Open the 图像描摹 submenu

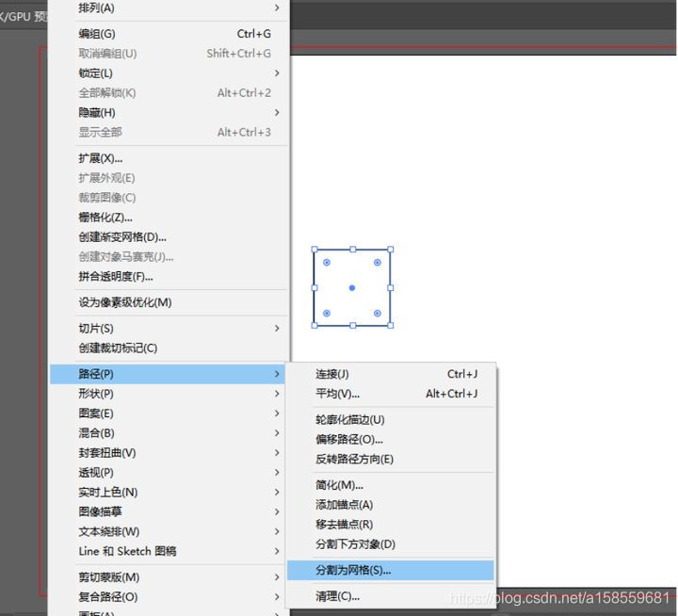[x=168, y=511]
